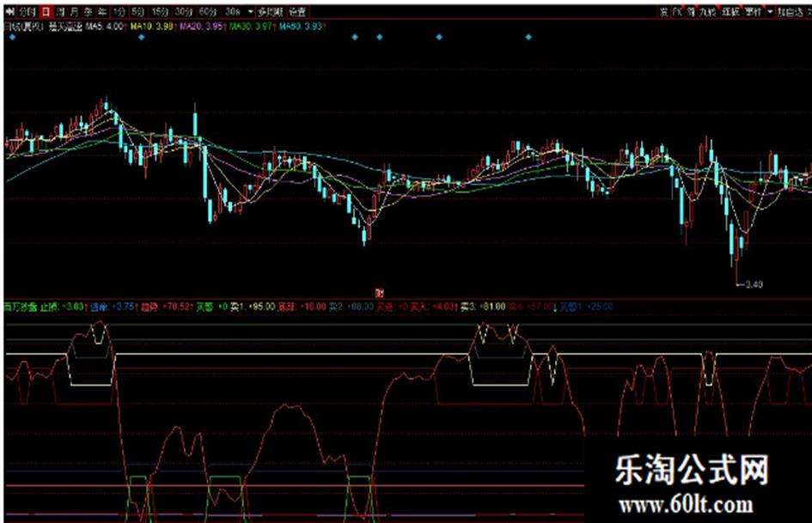Switch to 60分 period
Viewport: 812px width, 523px height.
[208, 11]
